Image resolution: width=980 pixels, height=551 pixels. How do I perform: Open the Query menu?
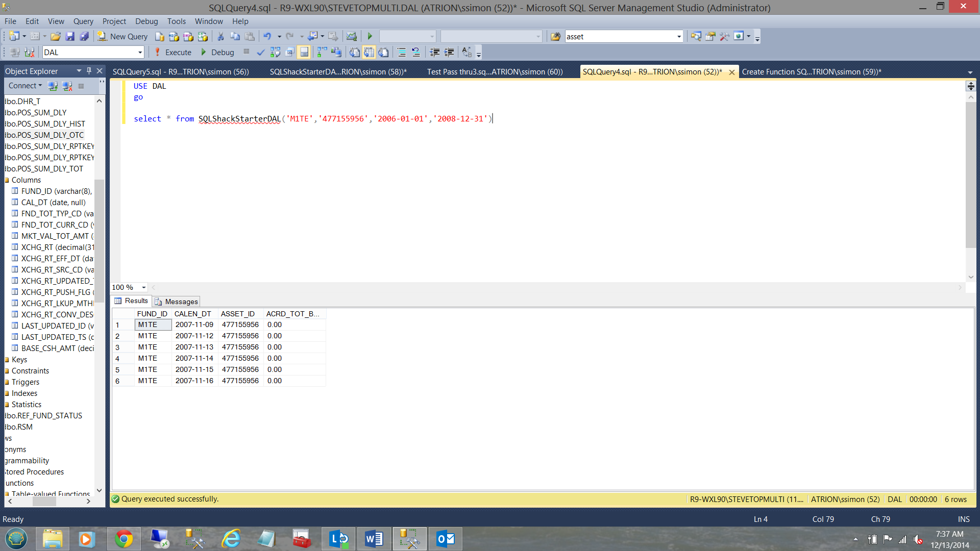[83, 21]
